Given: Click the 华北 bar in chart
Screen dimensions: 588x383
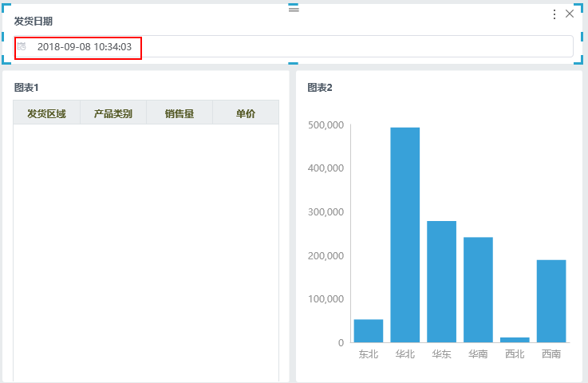Looking at the screenshot, I should pyautogui.click(x=405, y=235).
